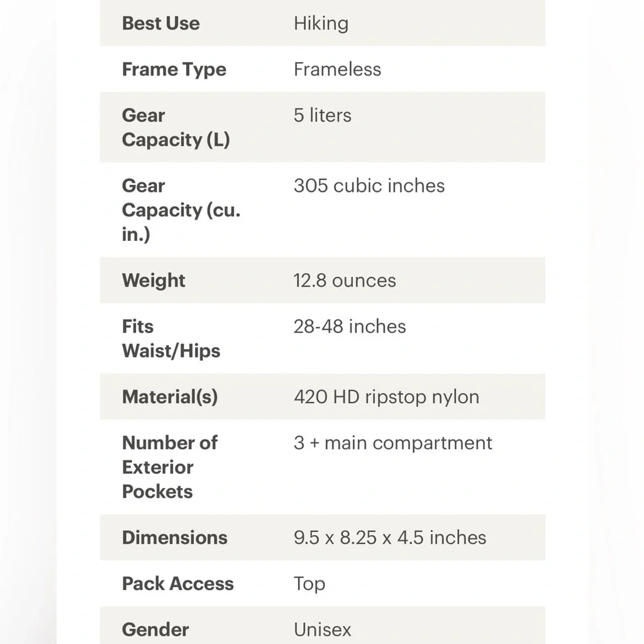Select the Frameless value
644x644 pixels.
tap(337, 70)
